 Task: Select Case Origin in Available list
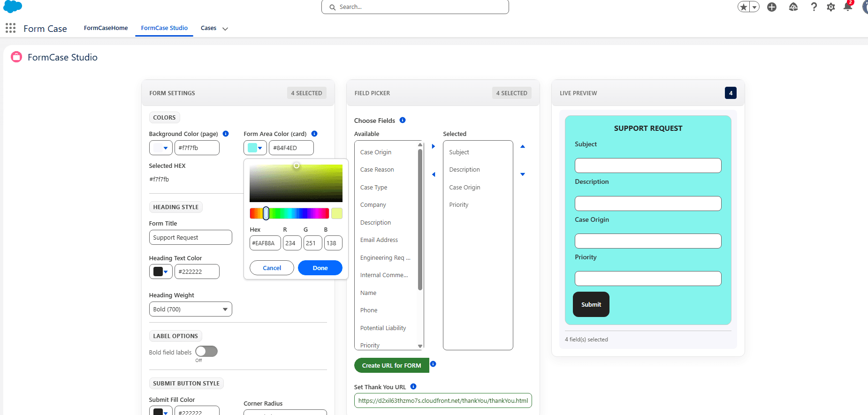[x=386, y=152]
